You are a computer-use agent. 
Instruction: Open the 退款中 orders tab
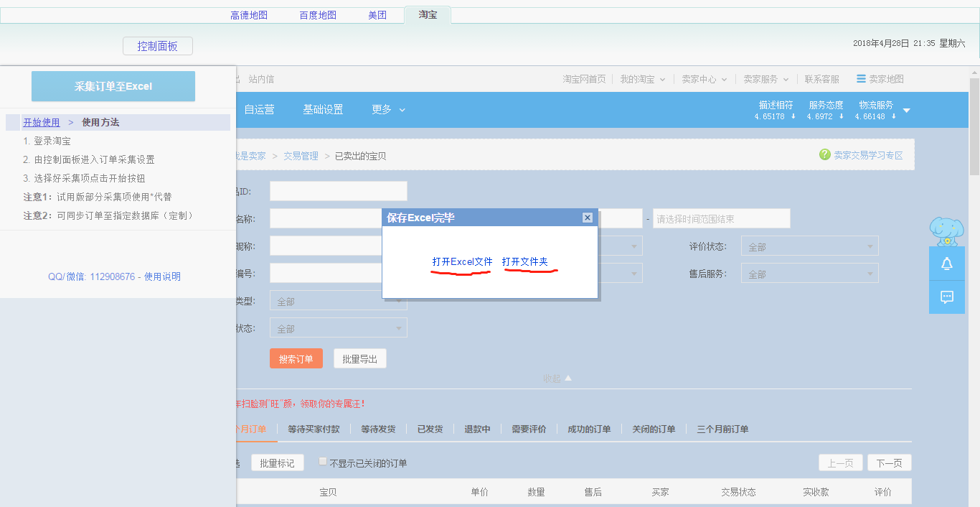click(x=477, y=429)
